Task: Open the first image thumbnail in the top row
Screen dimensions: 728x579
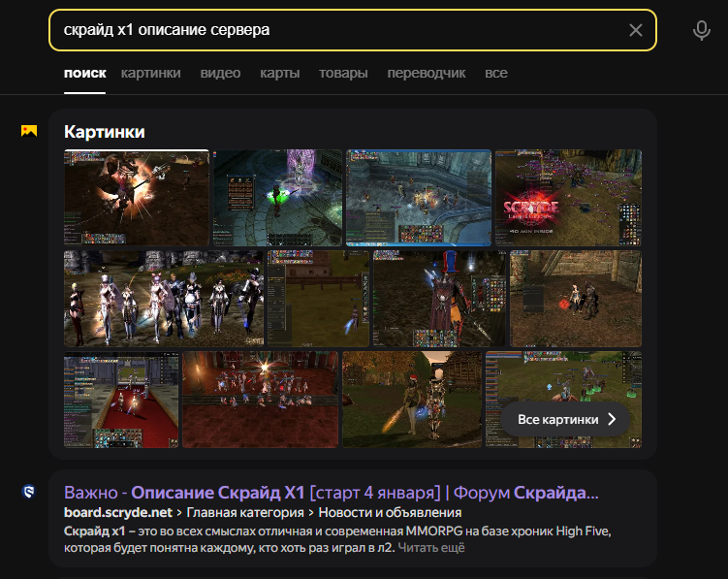Action: pos(136,198)
